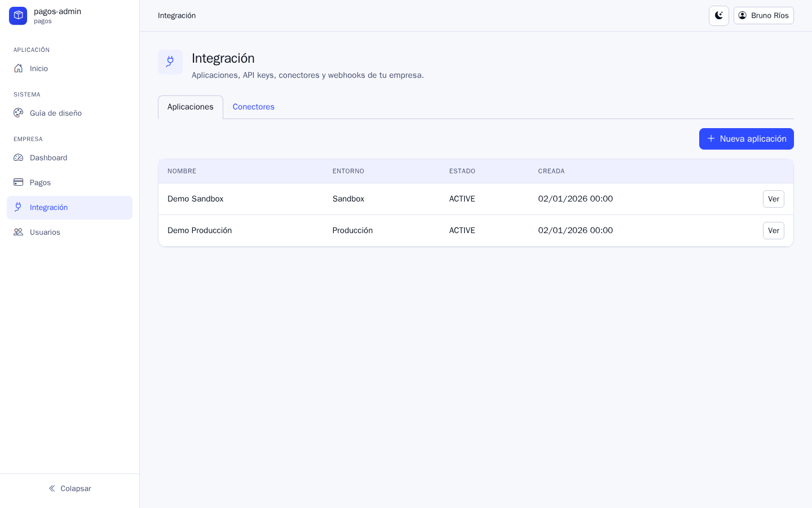
Task: Click the ACTIVE status of Demo Producción
Action: [x=462, y=231]
